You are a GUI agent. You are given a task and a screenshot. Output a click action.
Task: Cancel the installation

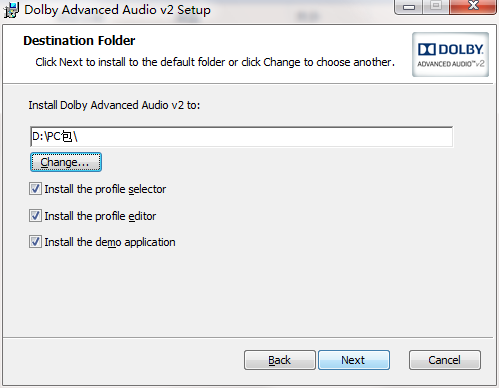point(445,360)
